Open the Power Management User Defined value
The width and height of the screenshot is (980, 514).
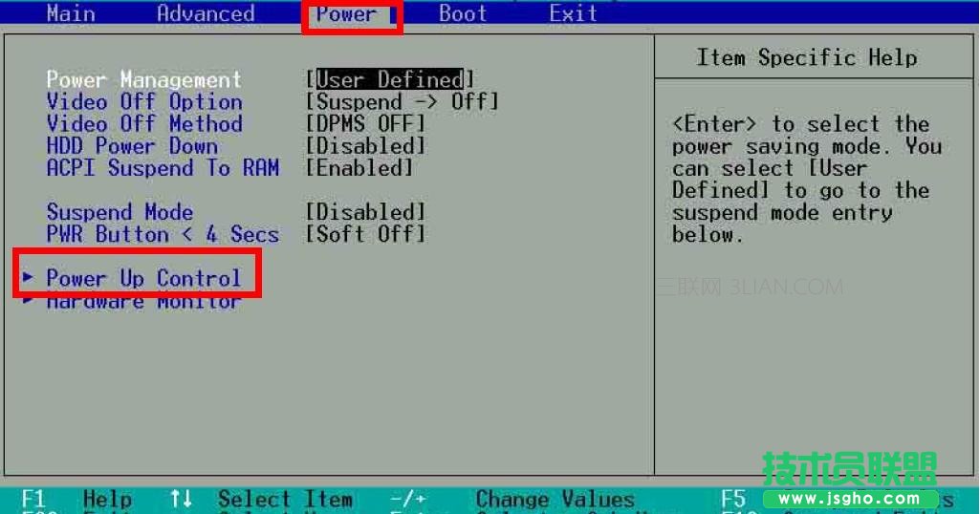click(389, 79)
